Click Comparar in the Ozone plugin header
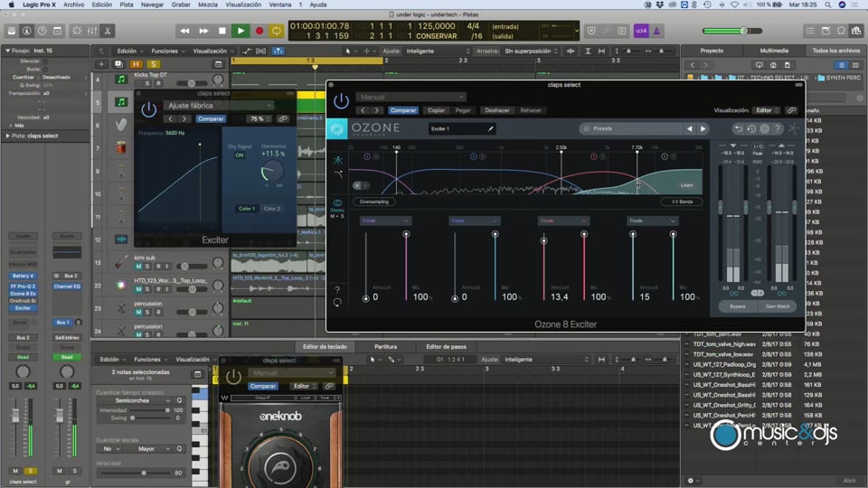The height and width of the screenshot is (488, 868). 403,110
